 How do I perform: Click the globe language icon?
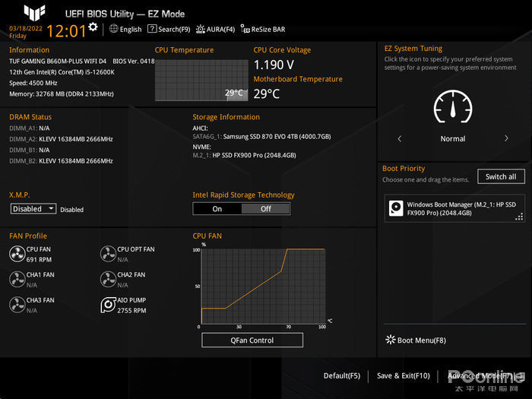[x=114, y=29]
